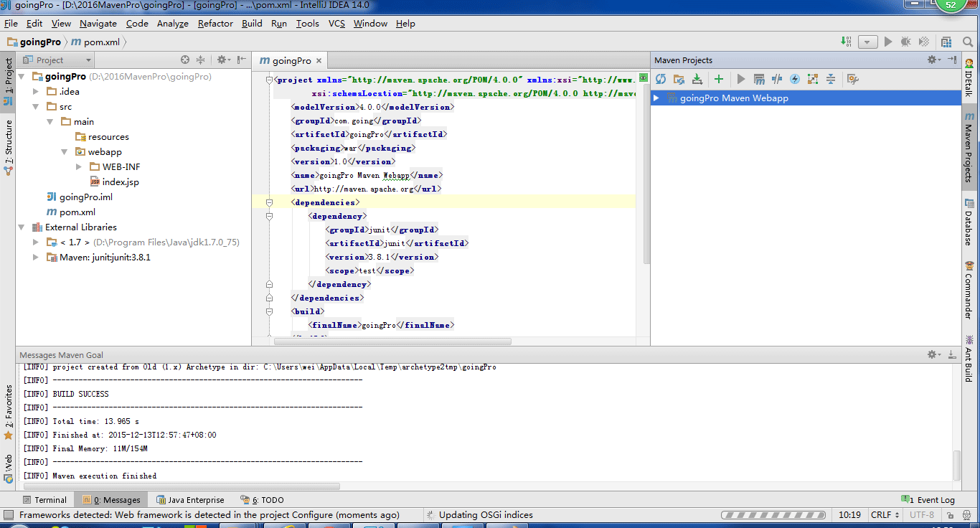This screenshot has height=528, width=980.
Task: Open Maven settings wrench icon
Action: coord(852,79)
